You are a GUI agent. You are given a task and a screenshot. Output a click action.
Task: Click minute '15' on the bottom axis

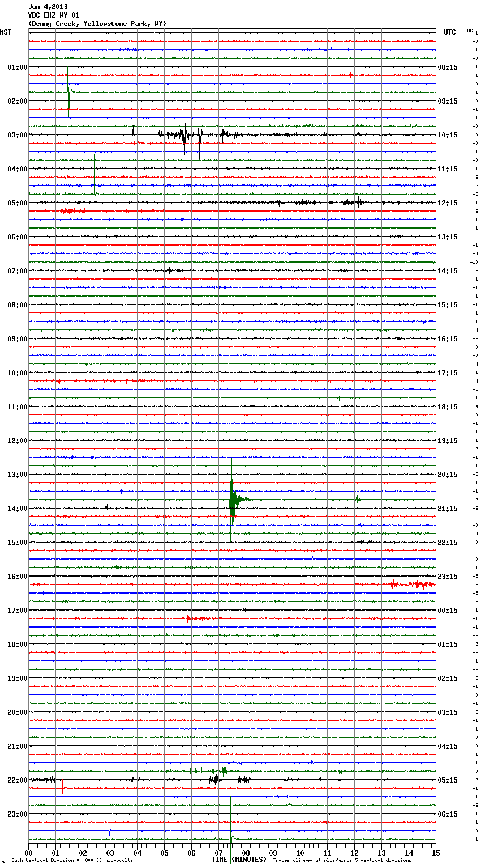(x=436, y=852)
